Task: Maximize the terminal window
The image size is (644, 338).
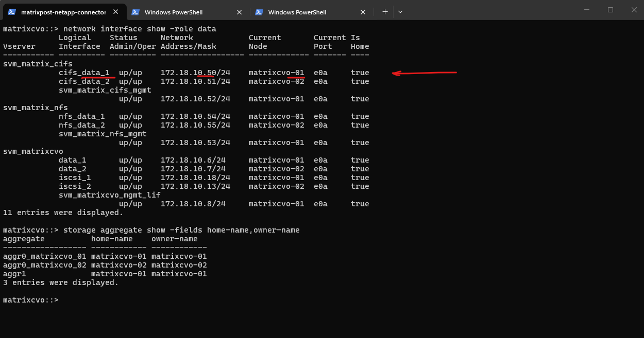Action: pos(611,10)
